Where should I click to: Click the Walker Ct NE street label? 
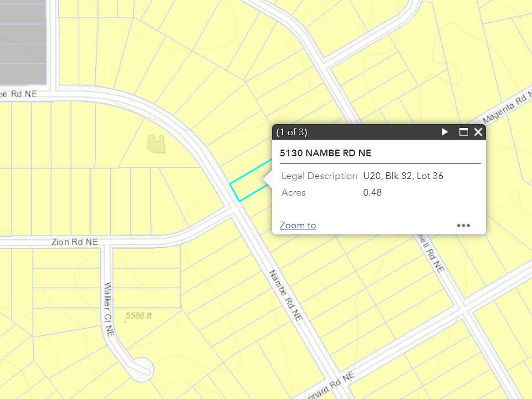(109, 309)
